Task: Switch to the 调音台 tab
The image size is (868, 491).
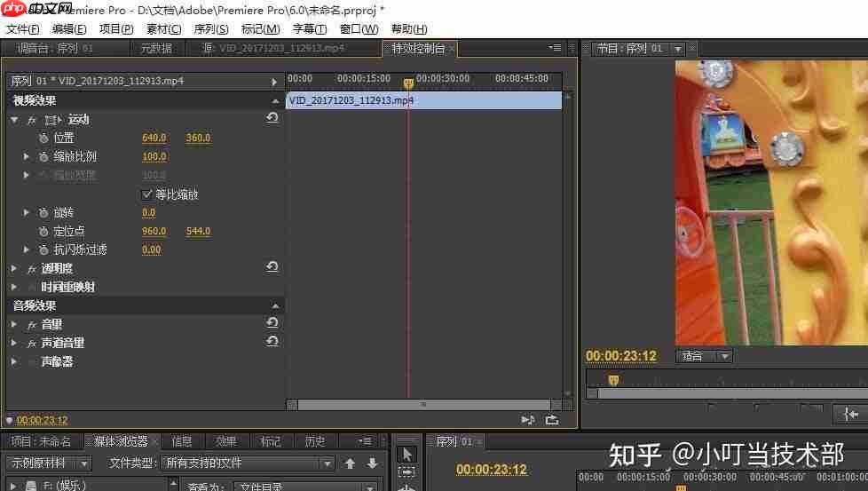Action: click(x=54, y=48)
